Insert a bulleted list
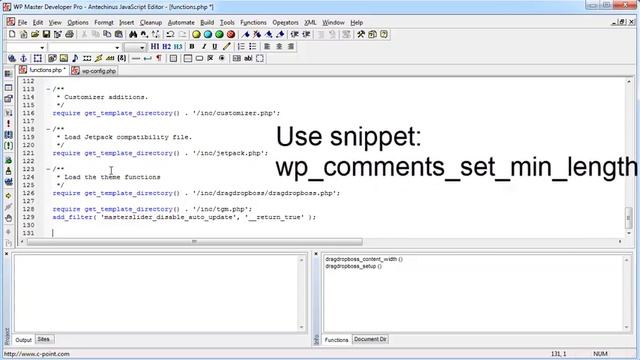640x360 pixels. pos(253,47)
